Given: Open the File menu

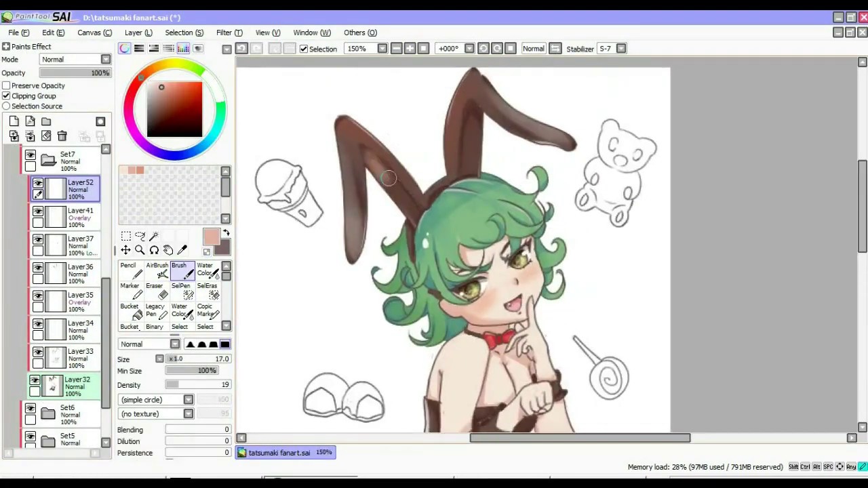Looking at the screenshot, I should [x=18, y=33].
